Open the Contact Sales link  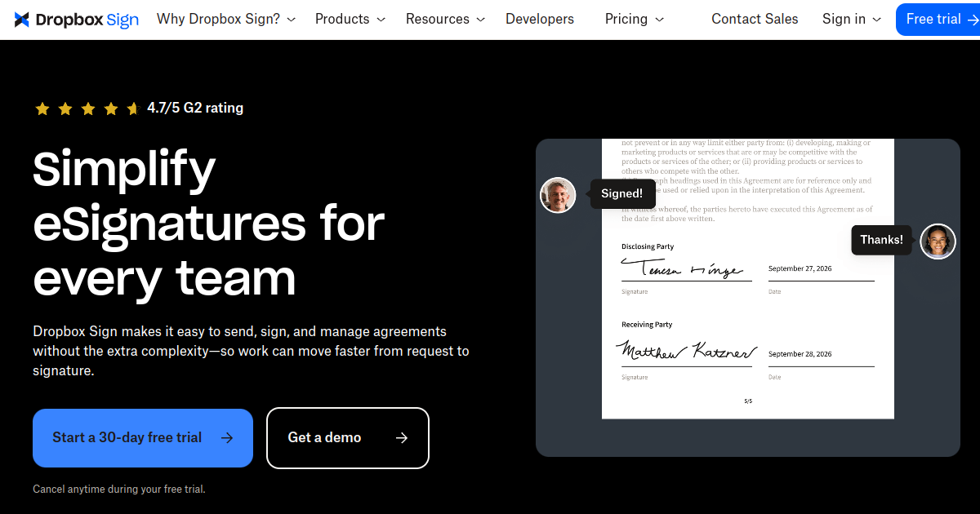coord(755,19)
